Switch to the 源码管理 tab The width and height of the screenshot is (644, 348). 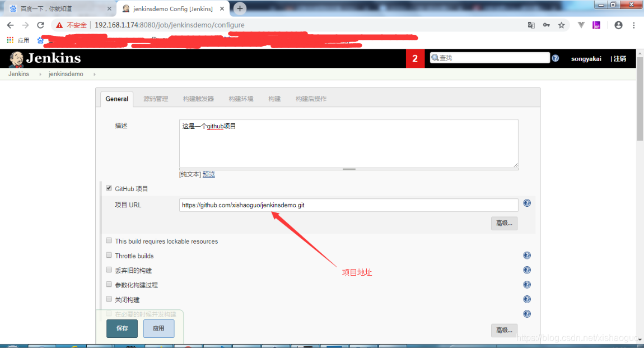click(156, 99)
